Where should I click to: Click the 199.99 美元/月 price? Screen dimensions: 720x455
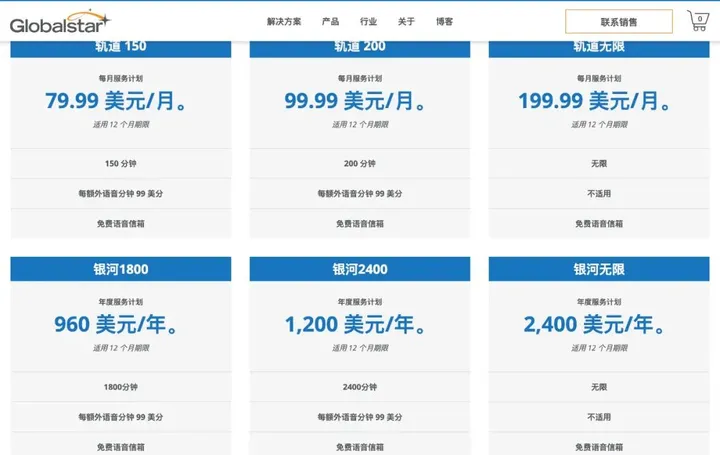[594, 101]
